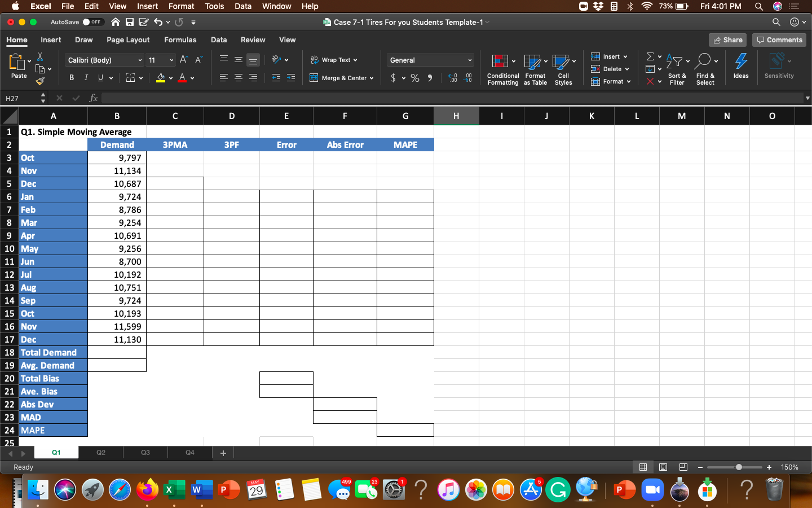Click the Increase Indent icon

click(x=291, y=78)
